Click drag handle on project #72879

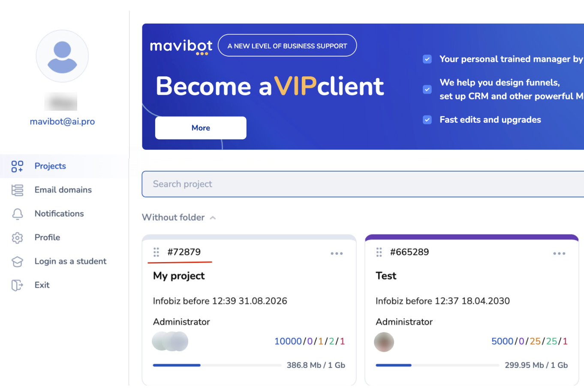[157, 252]
